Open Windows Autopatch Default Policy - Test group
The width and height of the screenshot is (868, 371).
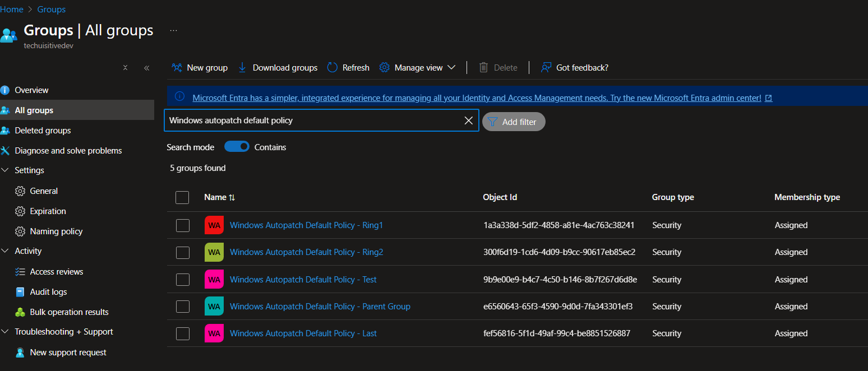(x=303, y=279)
